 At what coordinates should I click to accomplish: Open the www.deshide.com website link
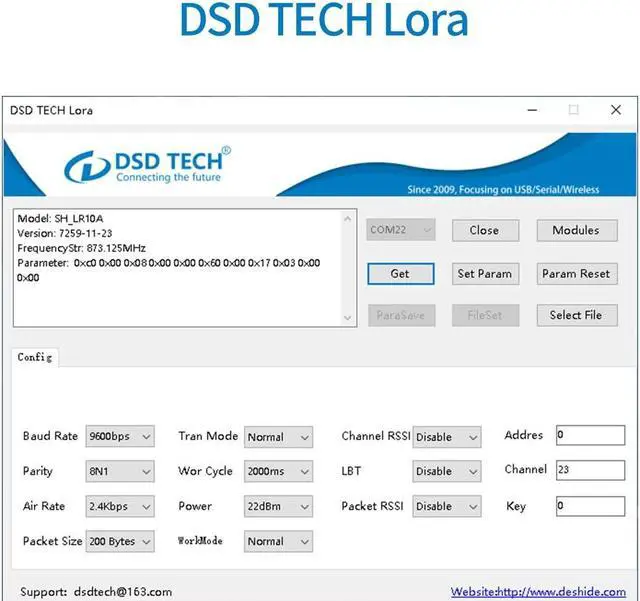click(x=538, y=592)
